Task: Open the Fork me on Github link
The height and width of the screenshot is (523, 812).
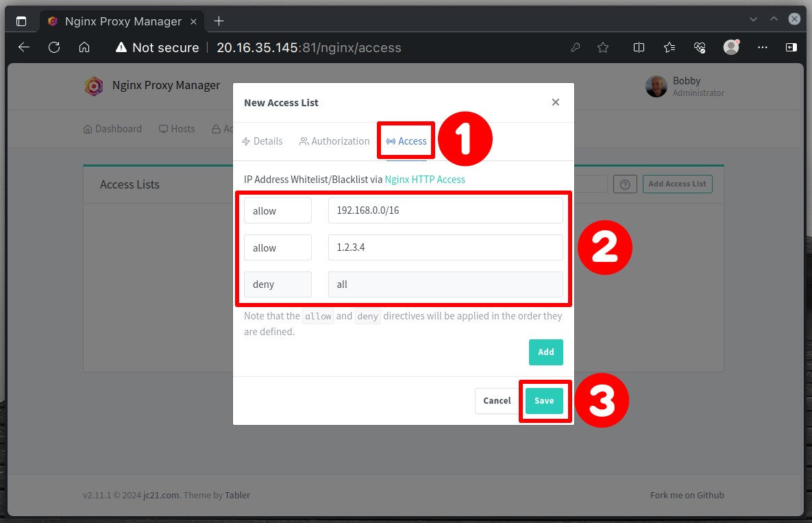Action: tap(687, 495)
